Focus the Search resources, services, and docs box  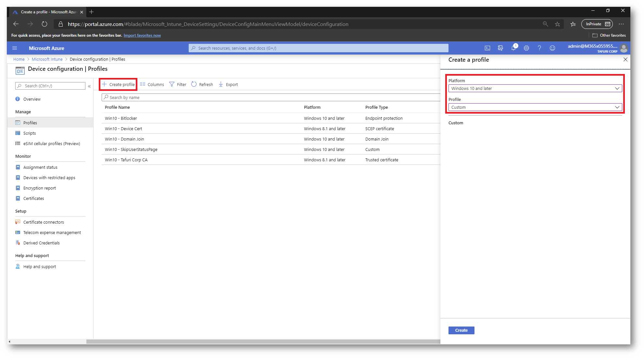pos(318,48)
